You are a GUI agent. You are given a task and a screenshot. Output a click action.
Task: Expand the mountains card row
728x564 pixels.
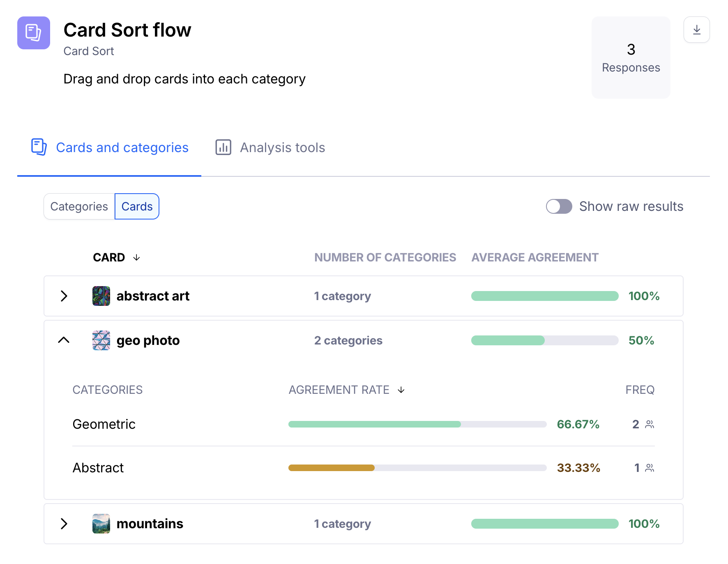pos(64,524)
